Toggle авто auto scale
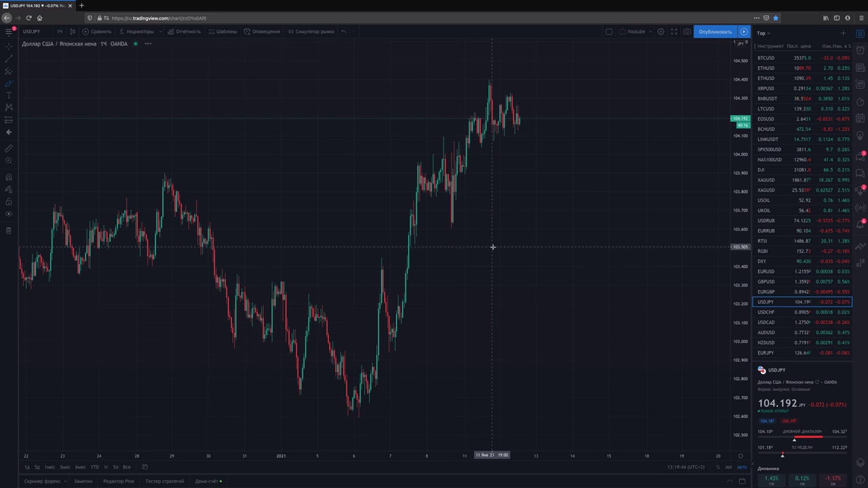868x488 pixels. 742,467
